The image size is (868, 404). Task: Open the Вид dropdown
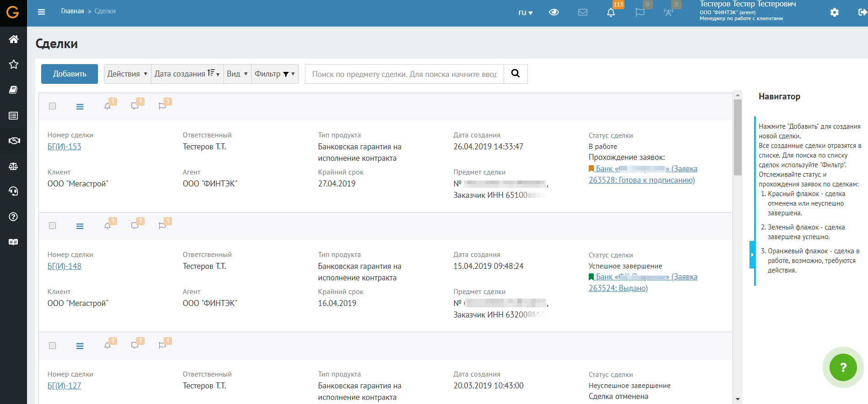click(x=237, y=74)
